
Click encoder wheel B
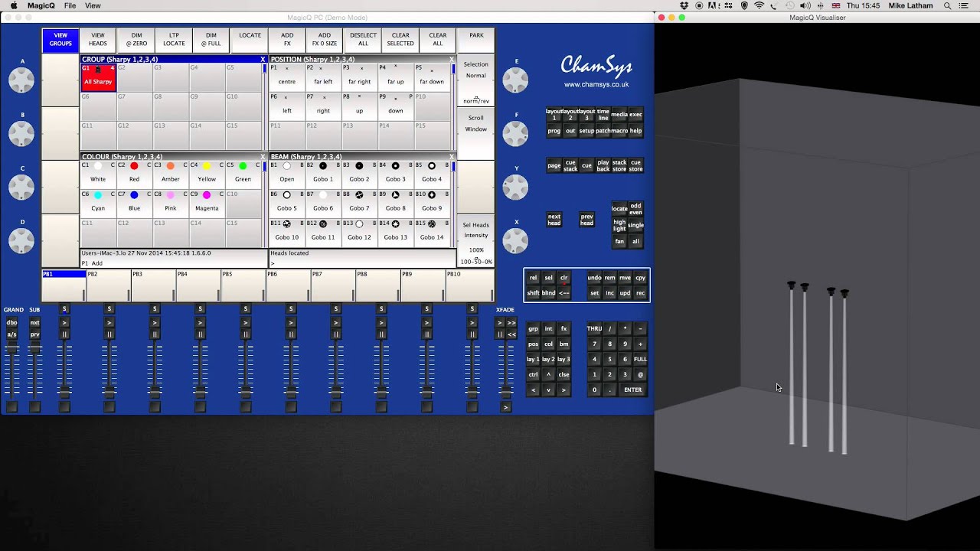click(x=21, y=133)
